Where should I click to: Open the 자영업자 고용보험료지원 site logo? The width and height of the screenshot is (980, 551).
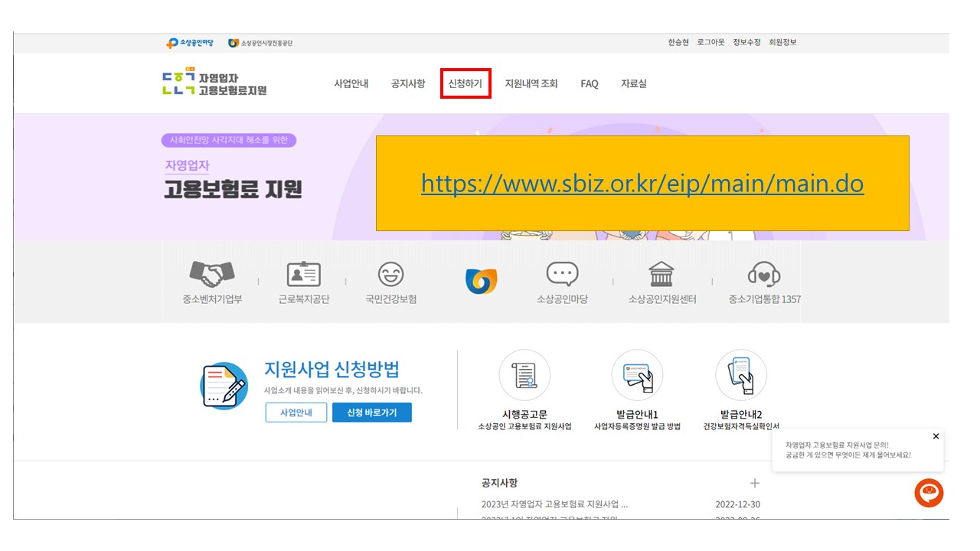215,83
